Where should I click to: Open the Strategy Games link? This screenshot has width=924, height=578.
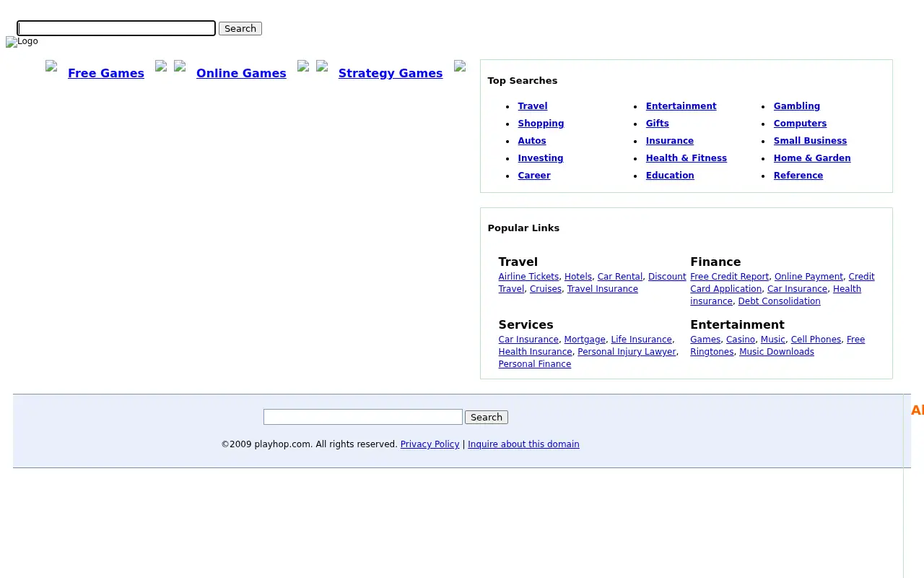coord(391,73)
